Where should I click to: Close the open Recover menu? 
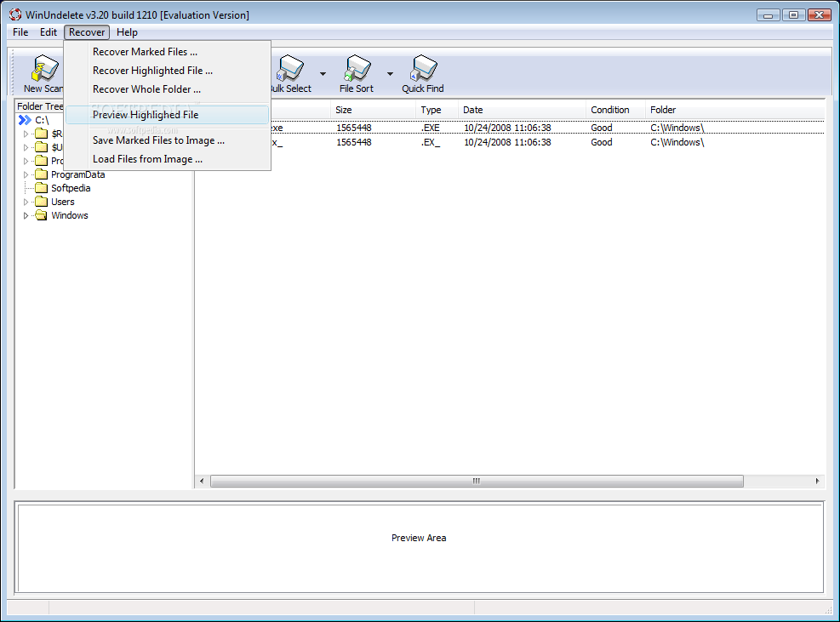point(87,32)
